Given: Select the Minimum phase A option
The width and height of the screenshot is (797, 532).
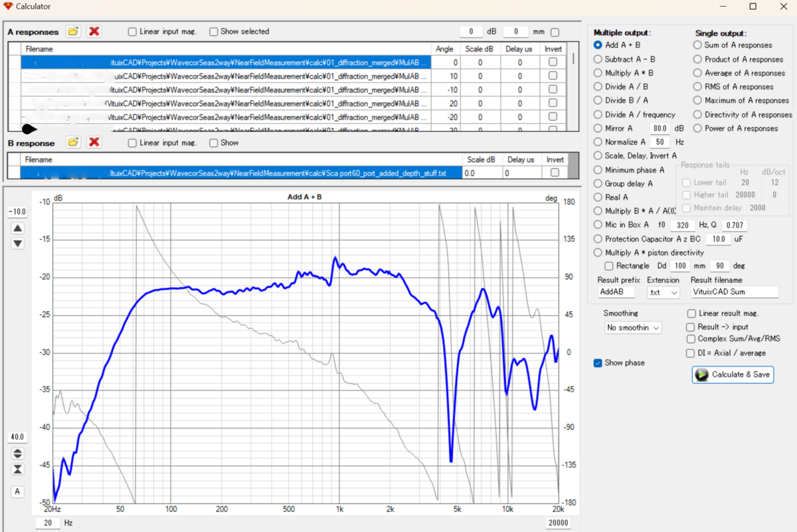Looking at the screenshot, I should point(598,170).
